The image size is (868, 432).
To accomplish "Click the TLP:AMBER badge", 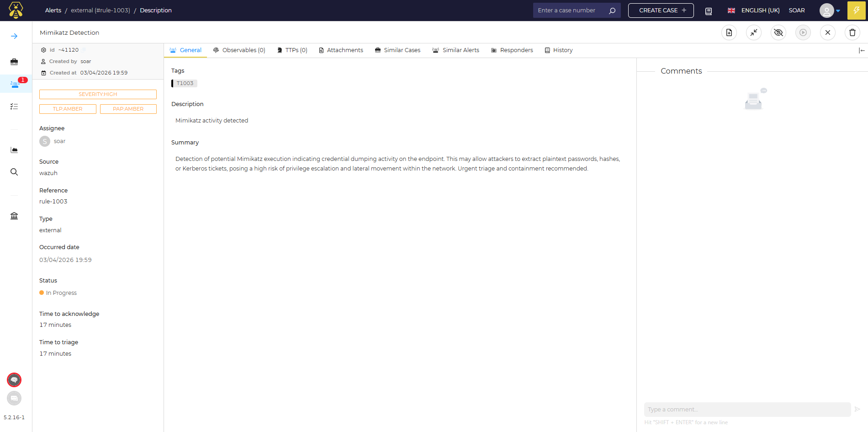I will pyautogui.click(x=68, y=109).
